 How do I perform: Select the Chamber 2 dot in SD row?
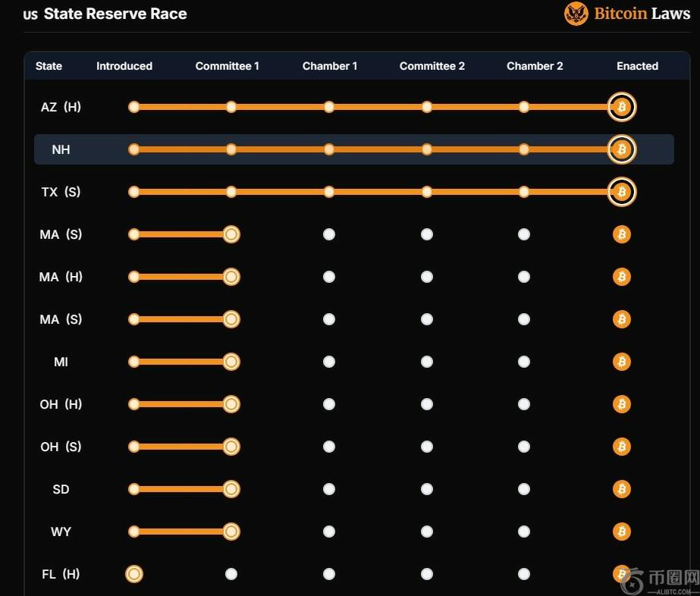tap(524, 489)
